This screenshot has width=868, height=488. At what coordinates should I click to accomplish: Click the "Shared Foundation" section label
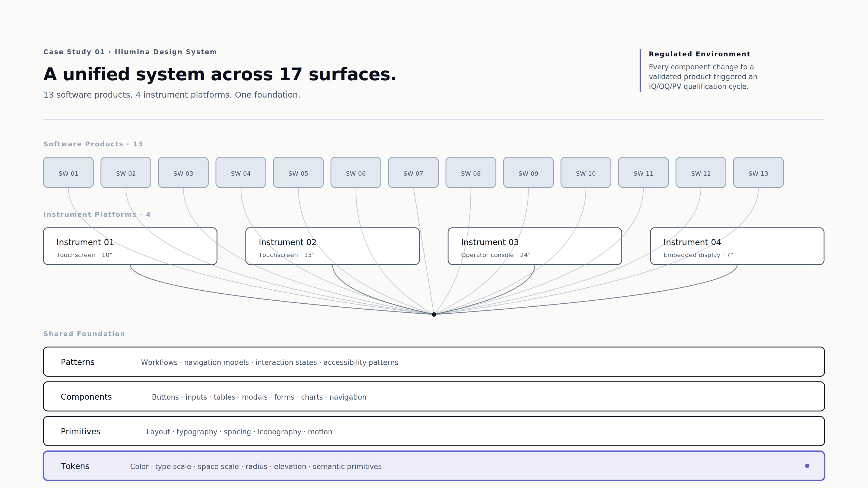pos(84,334)
